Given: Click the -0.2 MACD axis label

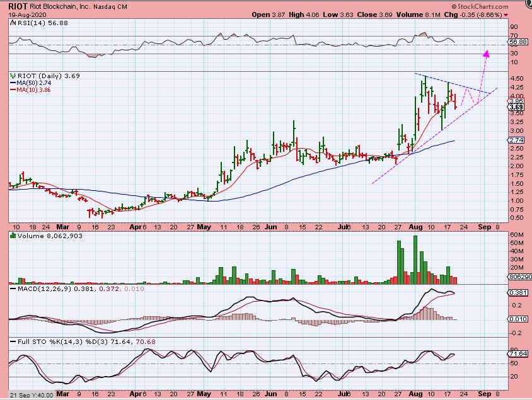Looking at the screenshot, I should pos(516,333).
